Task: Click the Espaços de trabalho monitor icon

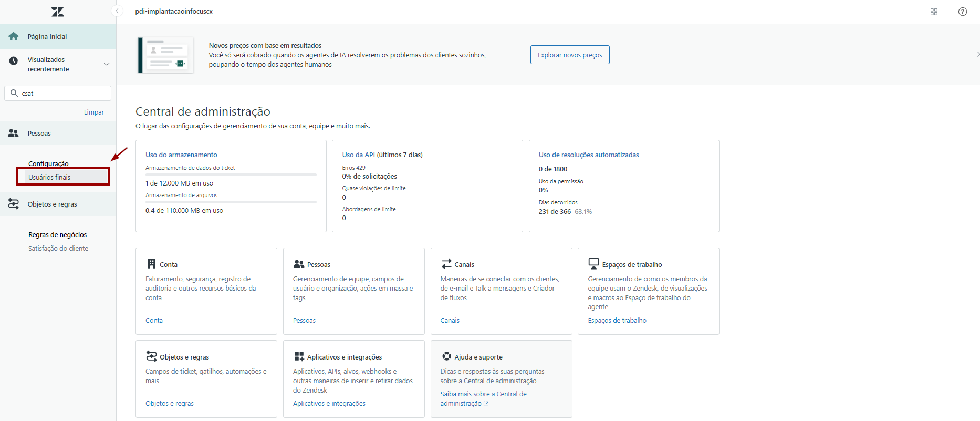Action: tap(593, 263)
